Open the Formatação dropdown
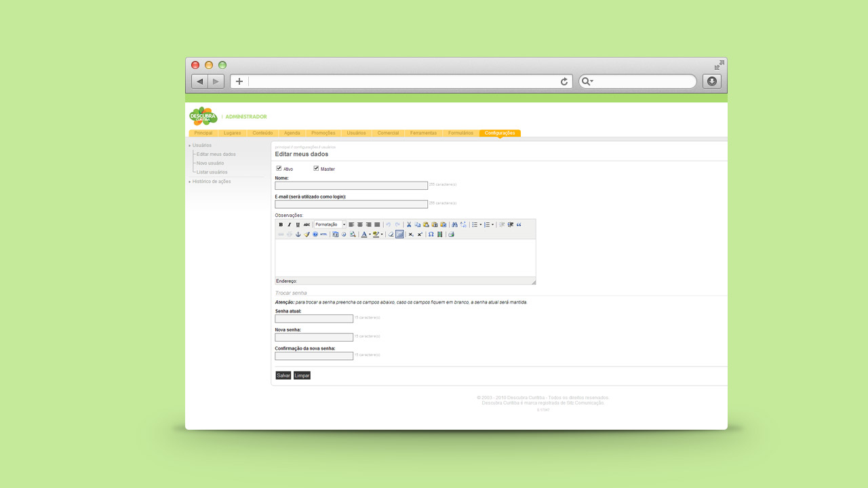This screenshot has width=868, height=488. coord(330,224)
